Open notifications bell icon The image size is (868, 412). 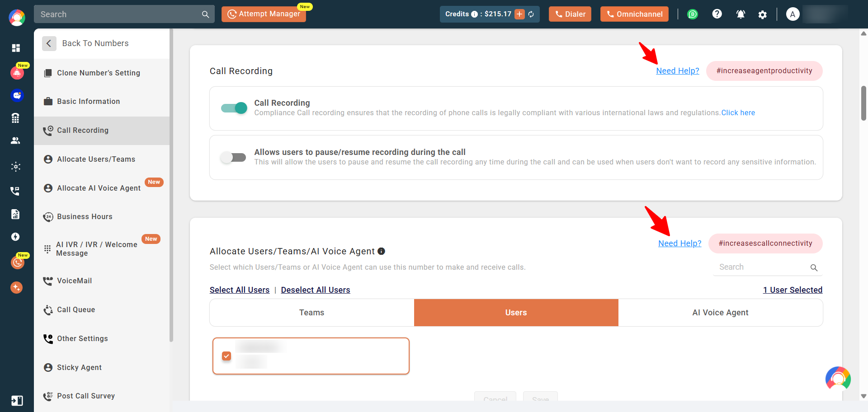741,14
